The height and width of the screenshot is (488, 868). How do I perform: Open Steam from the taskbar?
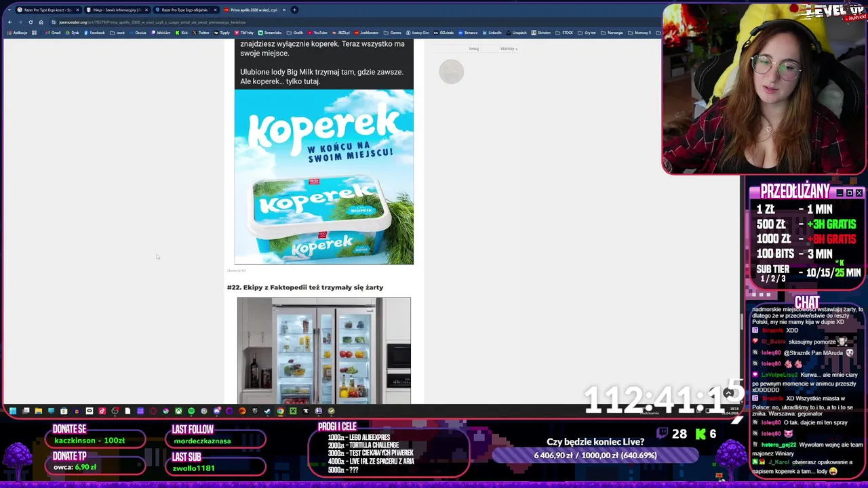click(267, 411)
